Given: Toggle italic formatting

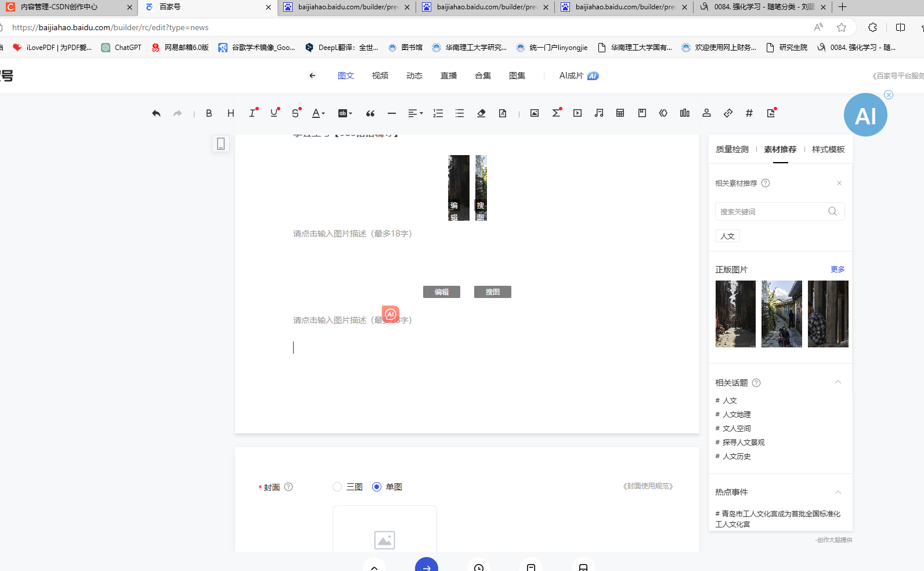Looking at the screenshot, I should [252, 113].
